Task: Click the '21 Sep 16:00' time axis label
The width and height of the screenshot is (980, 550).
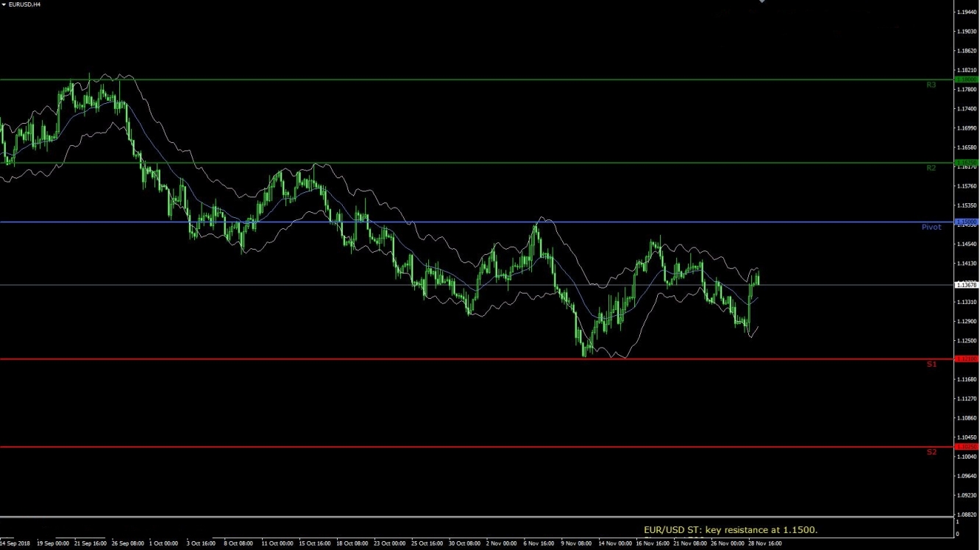Action: click(x=90, y=544)
